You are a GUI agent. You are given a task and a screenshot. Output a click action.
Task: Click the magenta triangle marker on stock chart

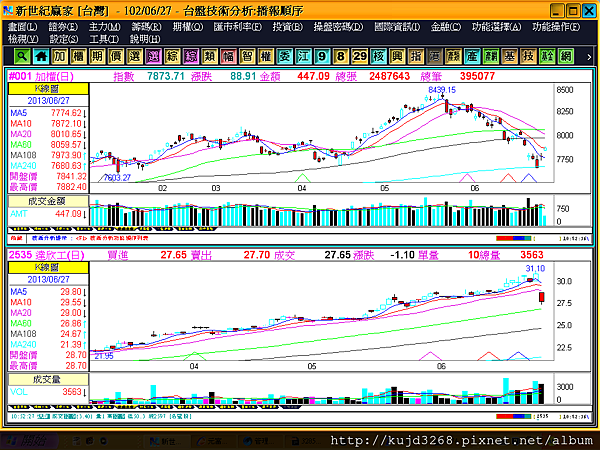[x=430, y=356]
